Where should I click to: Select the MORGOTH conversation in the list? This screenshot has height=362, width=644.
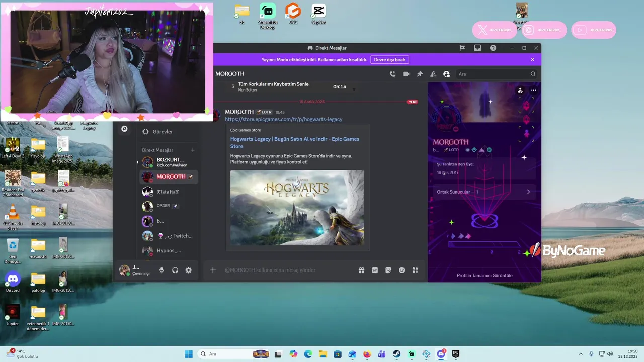click(x=169, y=177)
